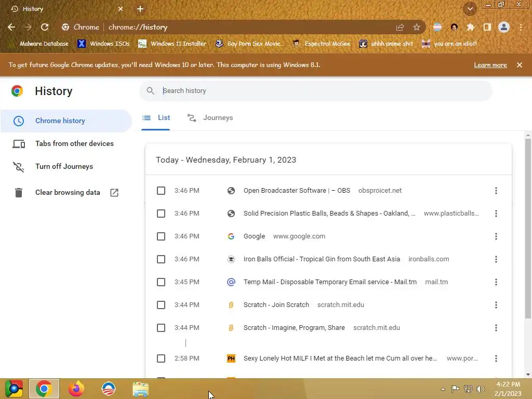Show hidden tray icons arrow

443,389
